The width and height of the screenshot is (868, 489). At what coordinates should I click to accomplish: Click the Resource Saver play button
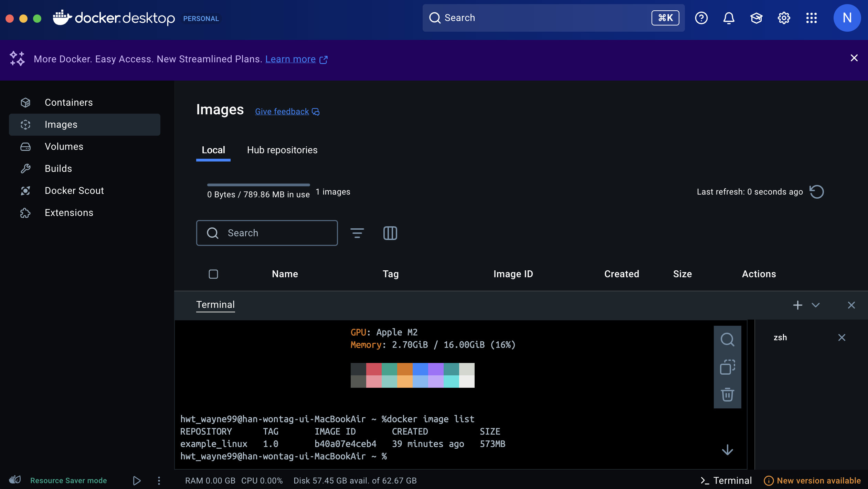pos(137,481)
